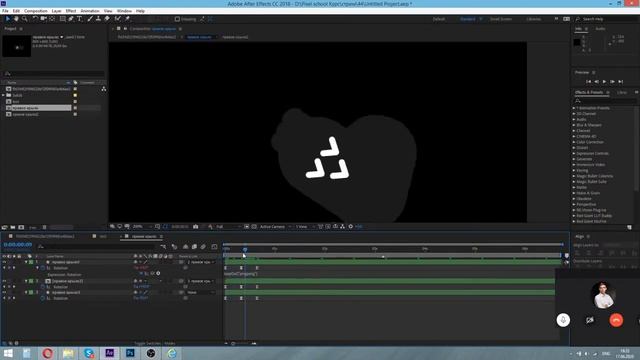The image size is (640, 360).
Task: Open the Skype taskbar icon
Action: click(89, 353)
